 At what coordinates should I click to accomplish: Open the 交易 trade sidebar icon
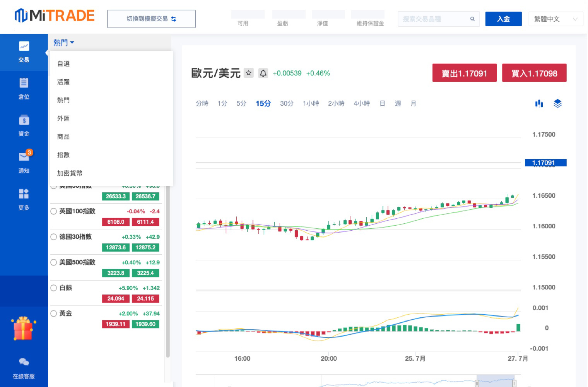(24, 47)
